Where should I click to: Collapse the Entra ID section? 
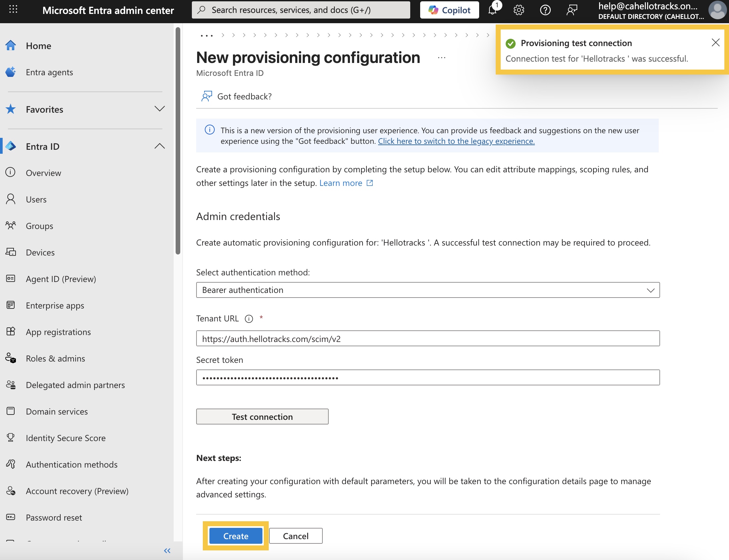point(160,146)
